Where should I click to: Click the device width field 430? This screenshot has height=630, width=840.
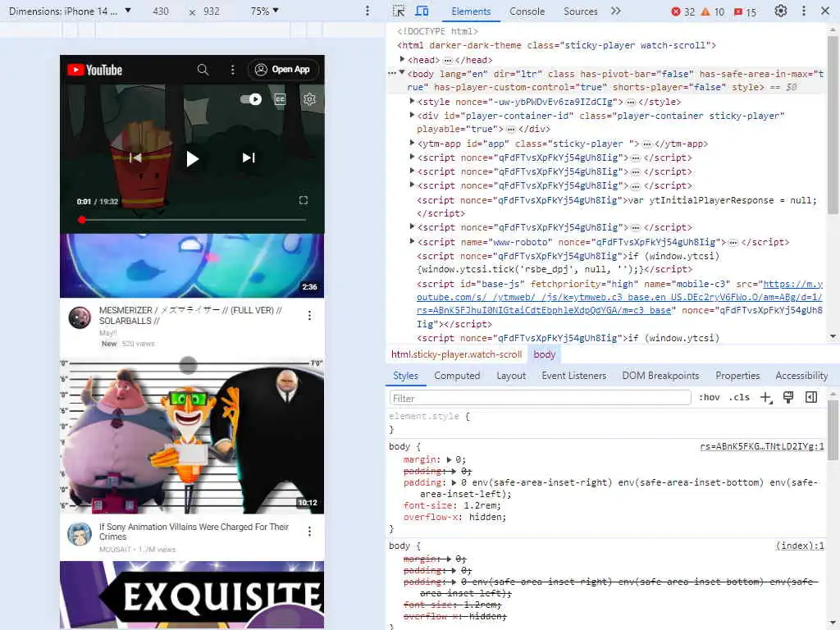pos(161,11)
